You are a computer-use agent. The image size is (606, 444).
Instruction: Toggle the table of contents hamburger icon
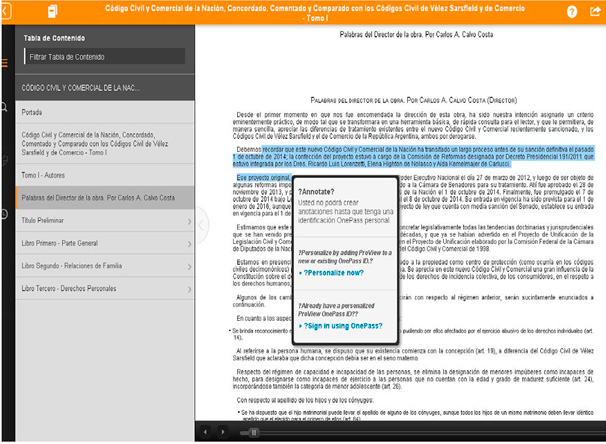5,62
